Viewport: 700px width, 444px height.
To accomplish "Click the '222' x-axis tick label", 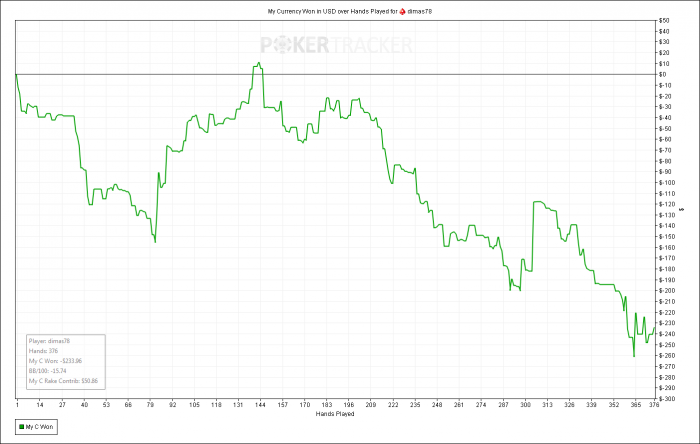I will click(x=393, y=405).
